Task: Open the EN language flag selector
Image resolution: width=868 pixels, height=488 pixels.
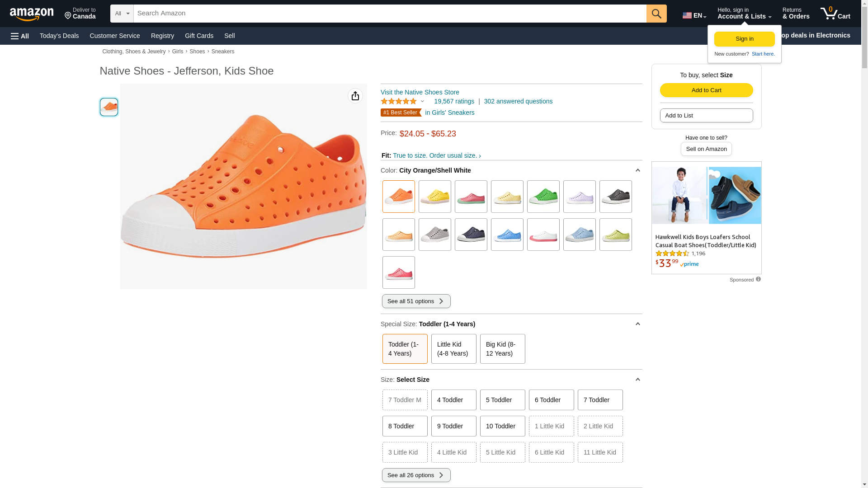Action: pyautogui.click(x=694, y=15)
